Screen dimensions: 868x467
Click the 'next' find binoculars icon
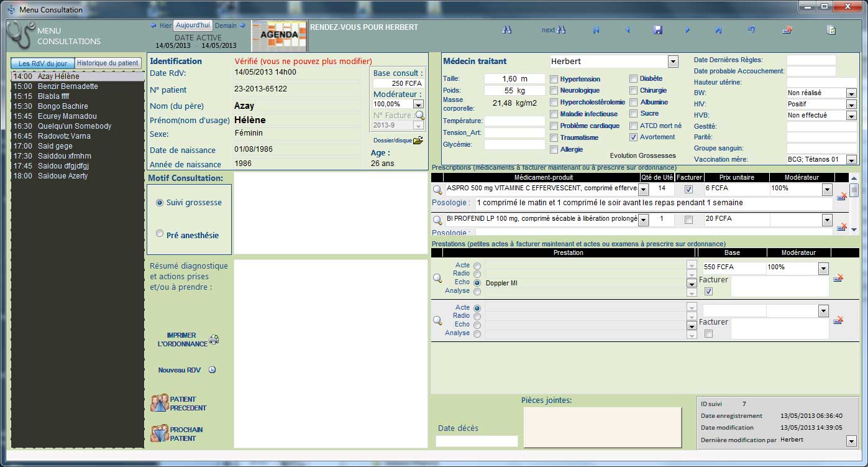561,30
